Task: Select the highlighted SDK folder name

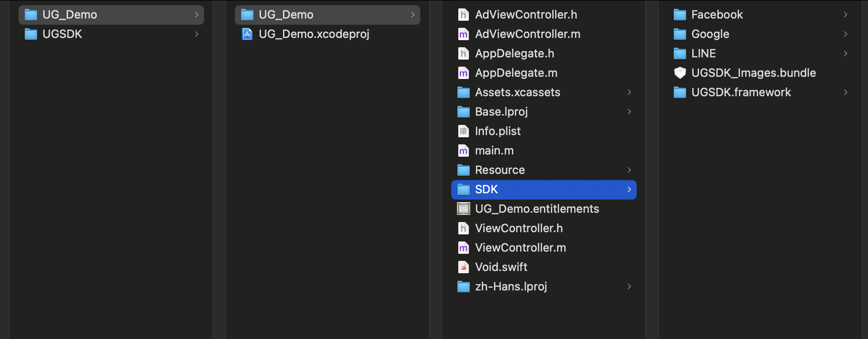Action: tap(486, 189)
